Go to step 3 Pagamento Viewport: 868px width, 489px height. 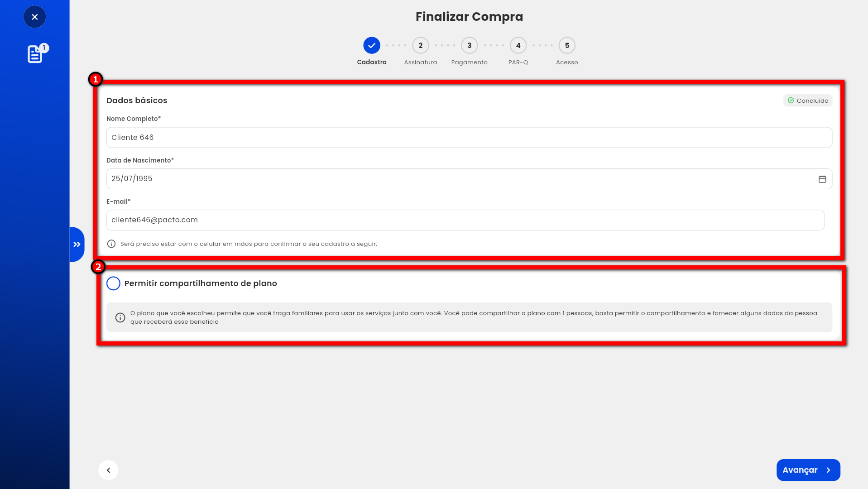click(470, 45)
